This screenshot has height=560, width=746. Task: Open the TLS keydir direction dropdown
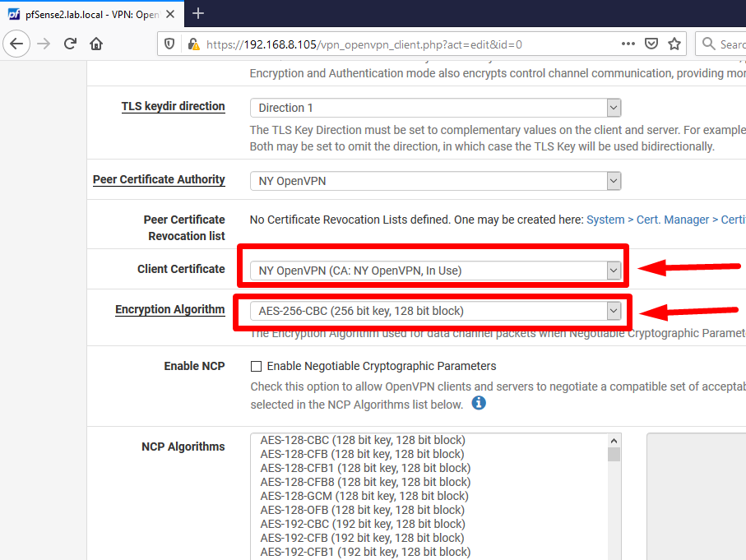(435, 108)
